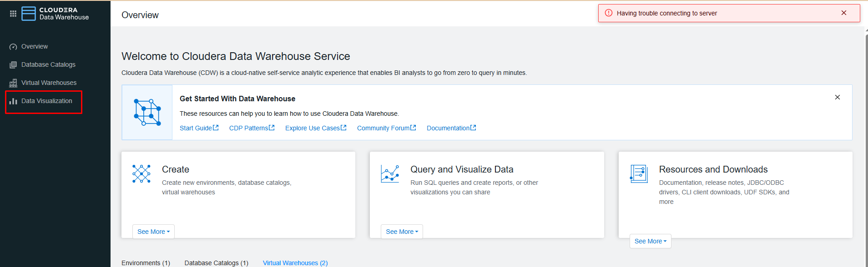
Task: Click the Create card title
Action: (x=176, y=169)
